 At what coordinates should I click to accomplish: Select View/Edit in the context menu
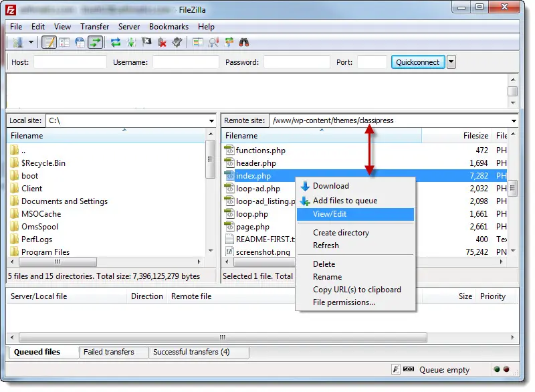click(x=355, y=214)
